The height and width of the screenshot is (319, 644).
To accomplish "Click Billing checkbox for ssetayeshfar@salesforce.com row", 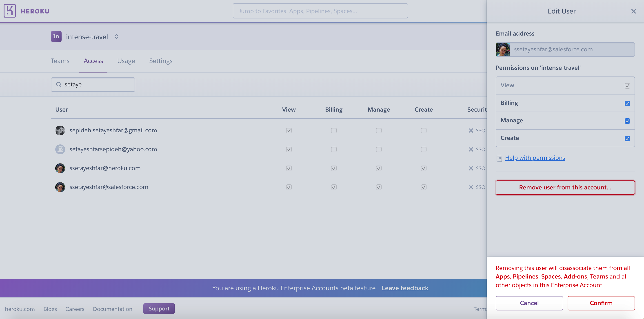I will (x=334, y=187).
